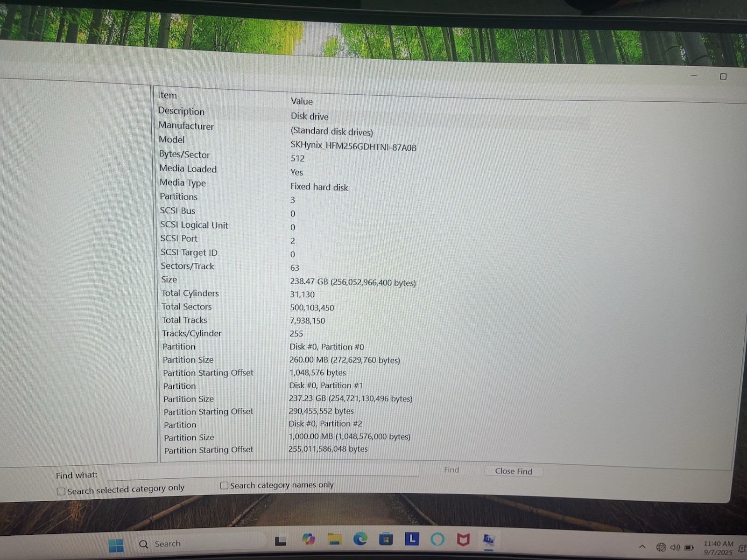747x560 pixels.
Task: Enable Search selected category only
Action: tap(61, 491)
